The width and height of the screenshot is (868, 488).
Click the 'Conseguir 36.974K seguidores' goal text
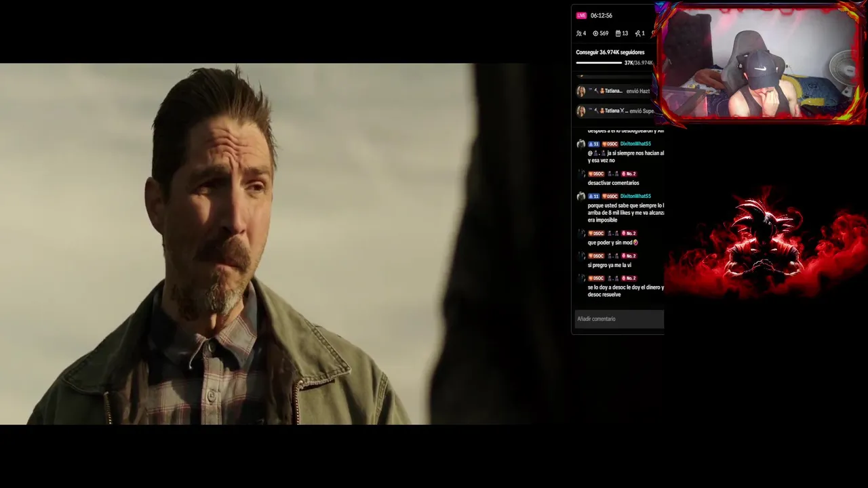pos(610,52)
